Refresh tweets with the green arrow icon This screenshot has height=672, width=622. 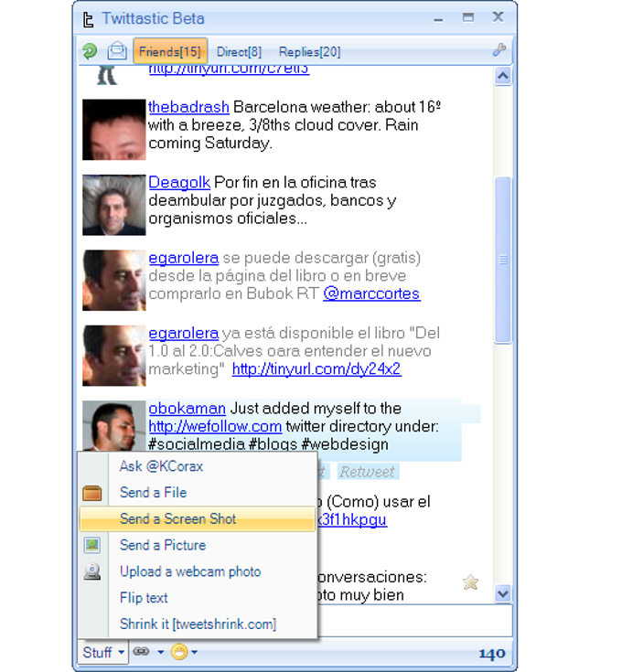[90, 51]
